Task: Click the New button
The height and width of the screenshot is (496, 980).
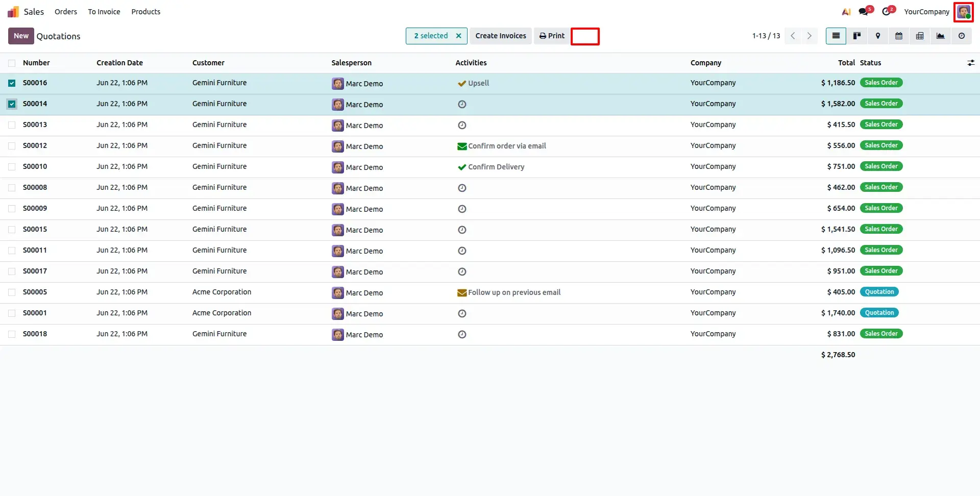Action: [x=21, y=36]
